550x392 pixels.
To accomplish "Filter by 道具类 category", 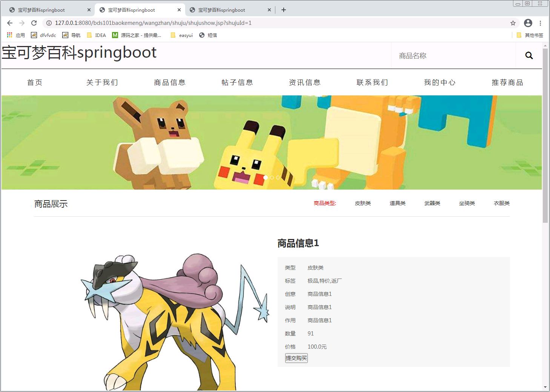I will pyautogui.click(x=398, y=203).
